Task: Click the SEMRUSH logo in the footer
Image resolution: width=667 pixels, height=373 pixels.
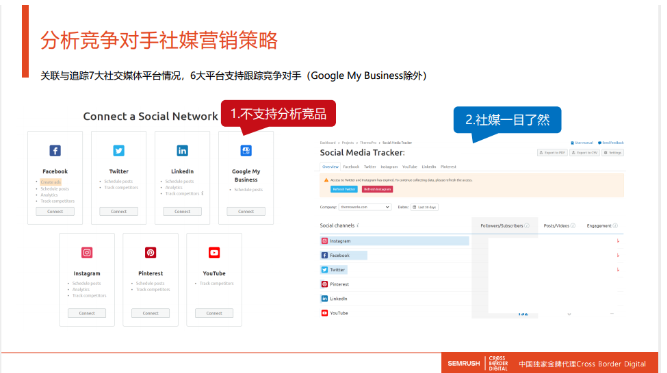Action: pyautogui.click(x=464, y=364)
